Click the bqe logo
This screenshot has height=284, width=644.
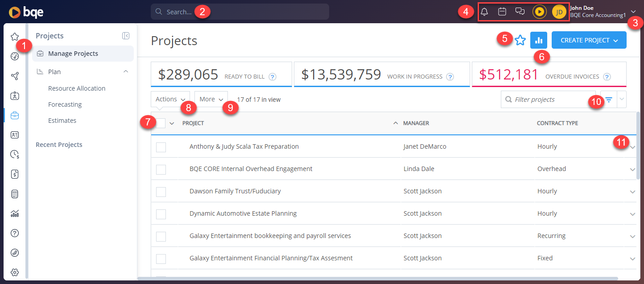tap(26, 12)
